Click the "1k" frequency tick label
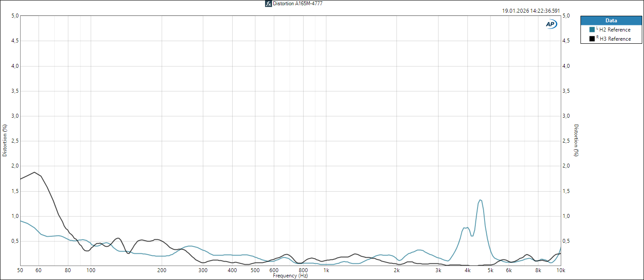The image size is (644, 280). point(326,271)
